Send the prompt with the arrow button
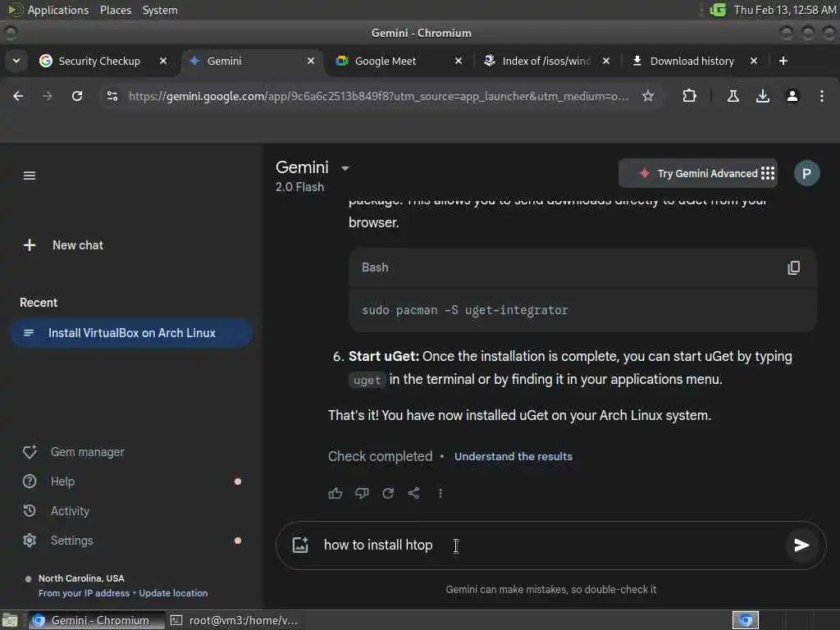 801,545
